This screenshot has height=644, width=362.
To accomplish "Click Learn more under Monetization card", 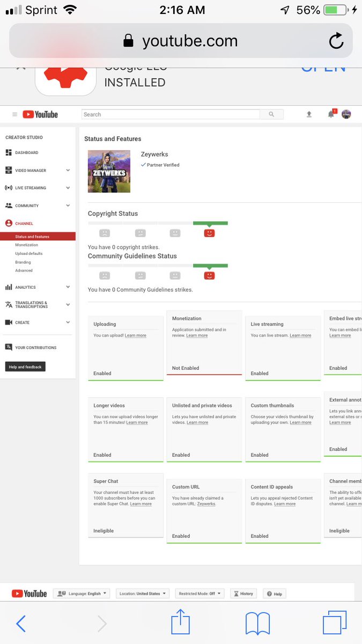I will pos(197,335).
